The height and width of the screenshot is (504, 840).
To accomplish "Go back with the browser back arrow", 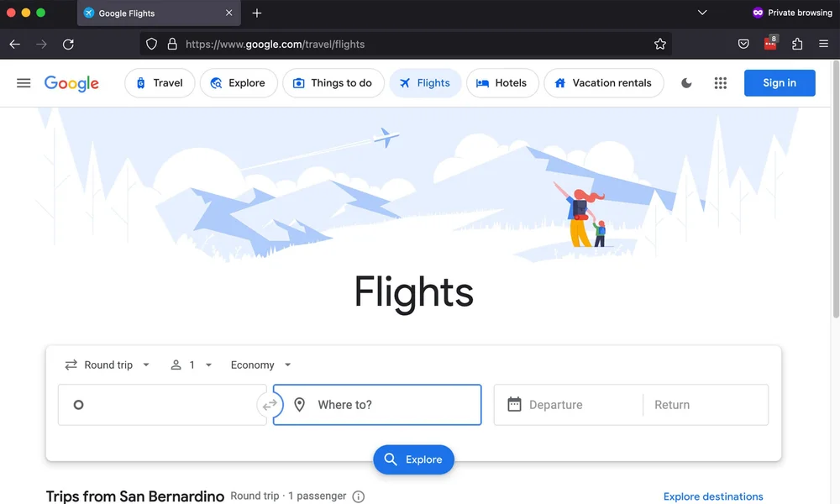I will point(15,45).
